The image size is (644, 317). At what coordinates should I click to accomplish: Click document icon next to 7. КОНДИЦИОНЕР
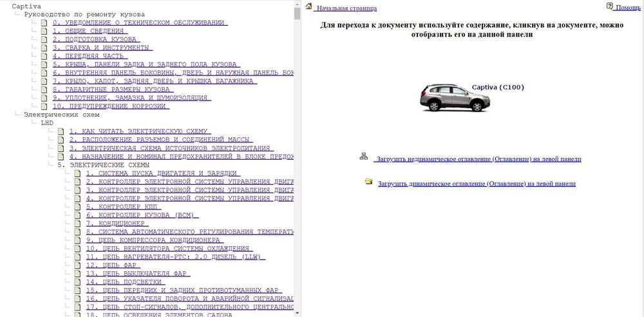click(77, 224)
